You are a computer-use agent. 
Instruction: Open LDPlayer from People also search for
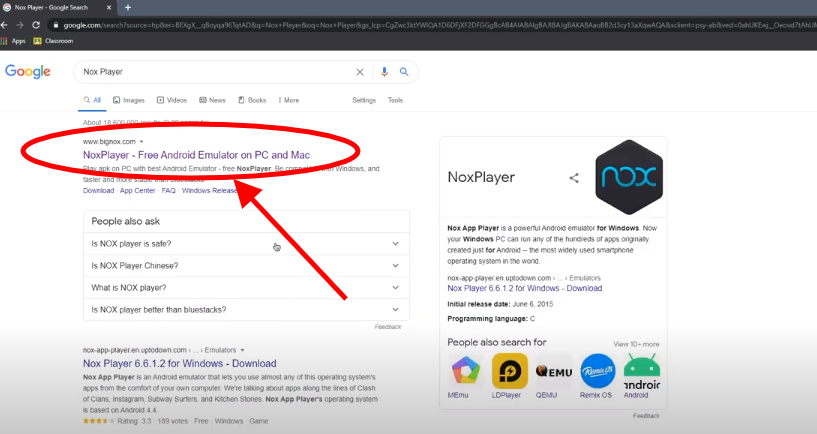tap(509, 376)
